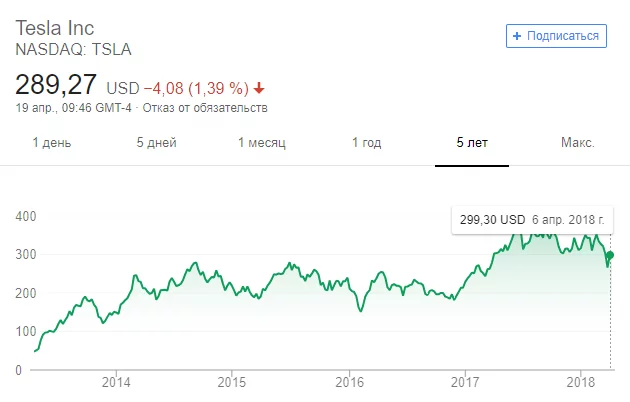
Task: Select the 5 дней range tab
Action: [x=157, y=143]
